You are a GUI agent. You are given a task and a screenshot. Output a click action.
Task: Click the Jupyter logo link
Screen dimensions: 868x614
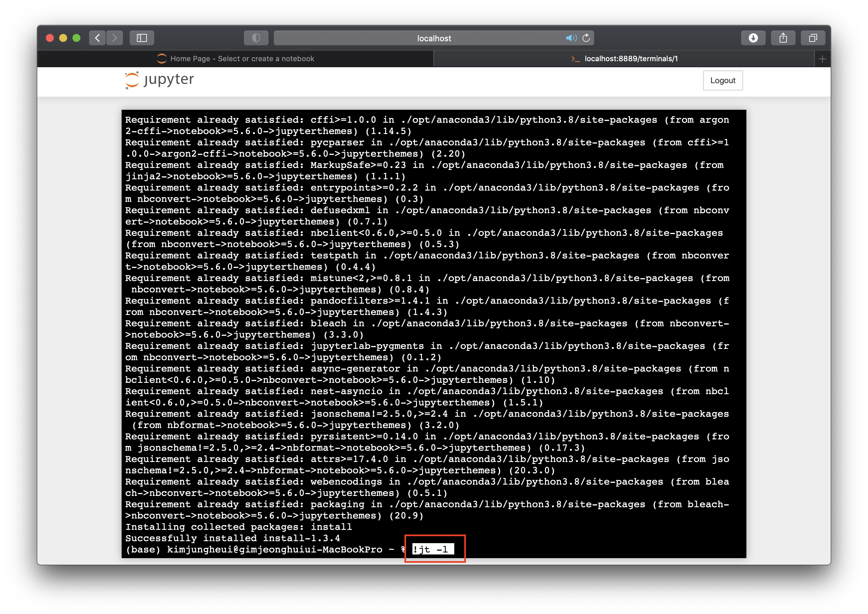coord(159,80)
